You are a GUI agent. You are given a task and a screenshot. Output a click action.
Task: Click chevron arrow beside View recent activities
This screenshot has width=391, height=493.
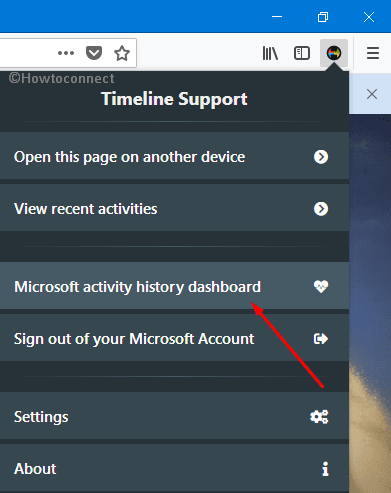click(321, 209)
